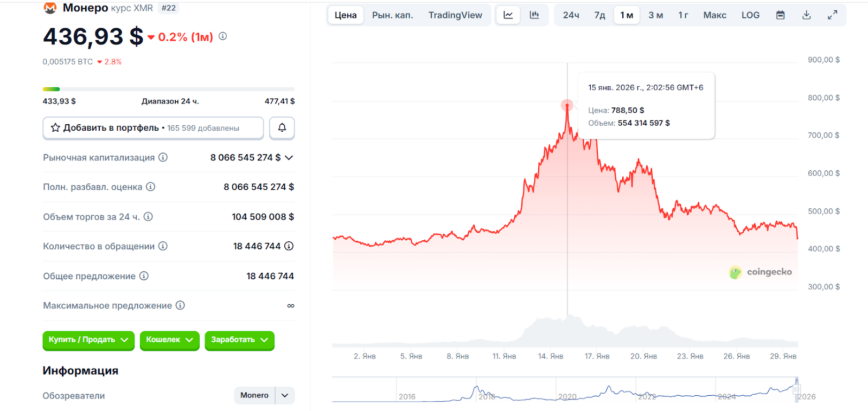Show info for Объем торгов за 24 ч.
The image size is (868, 411).
(148, 216)
